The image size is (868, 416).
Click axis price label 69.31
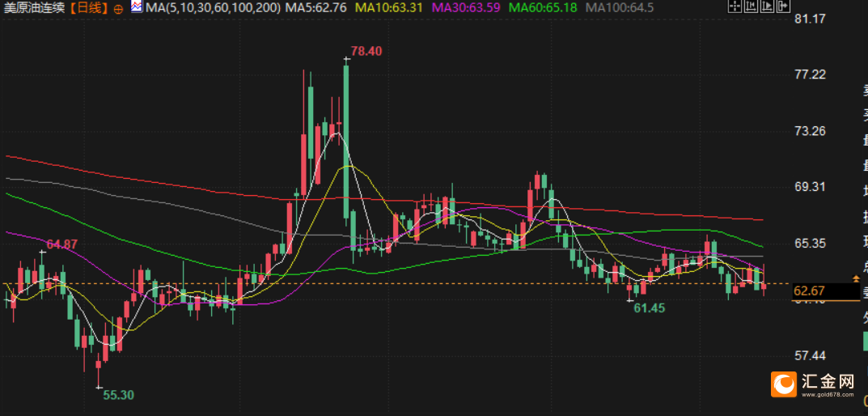811,187
